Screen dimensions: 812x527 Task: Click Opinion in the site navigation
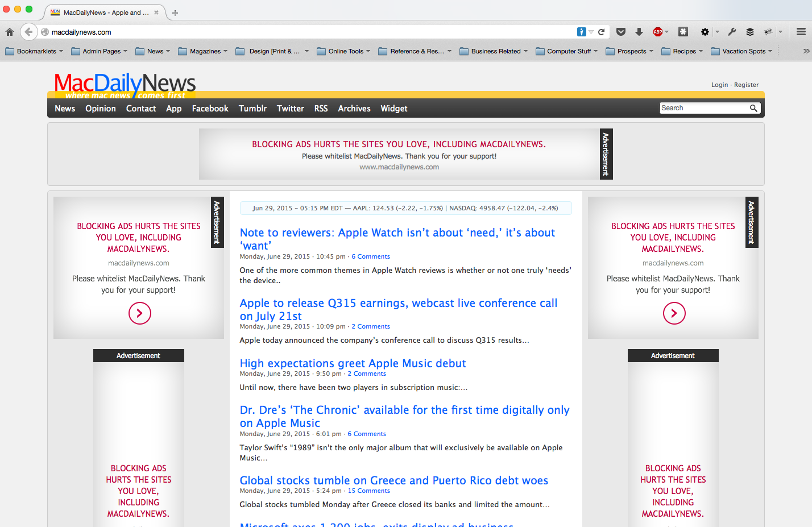pos(101,109)
